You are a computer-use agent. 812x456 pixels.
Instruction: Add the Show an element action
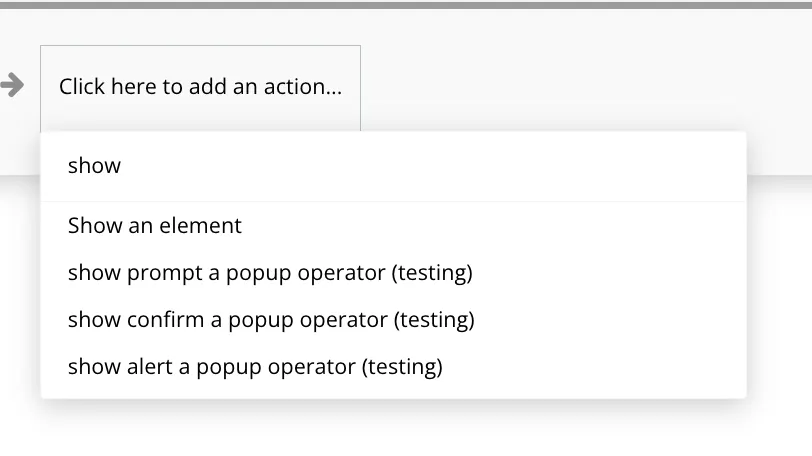click(x=155, y=226)
